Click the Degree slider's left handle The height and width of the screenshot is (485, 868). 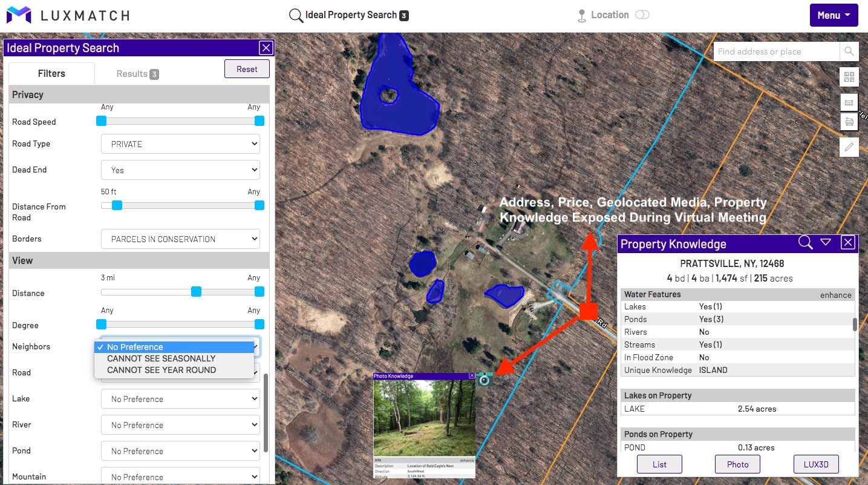pyautogui.click(x=102, y=325)
